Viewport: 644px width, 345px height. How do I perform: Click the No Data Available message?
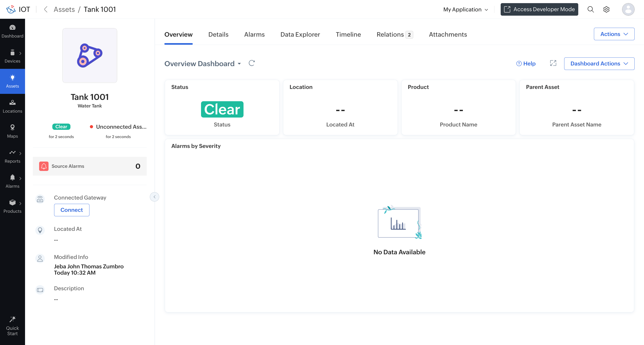click(x=399, y=252)
